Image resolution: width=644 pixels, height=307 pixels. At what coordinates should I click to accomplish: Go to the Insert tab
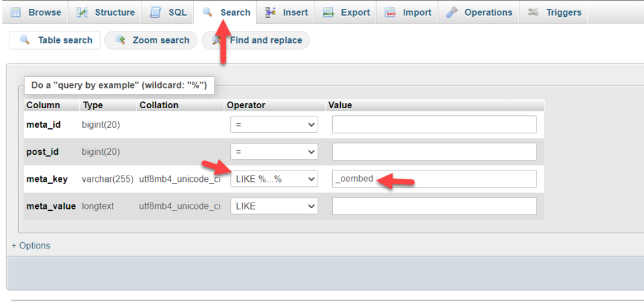[285, 13]
